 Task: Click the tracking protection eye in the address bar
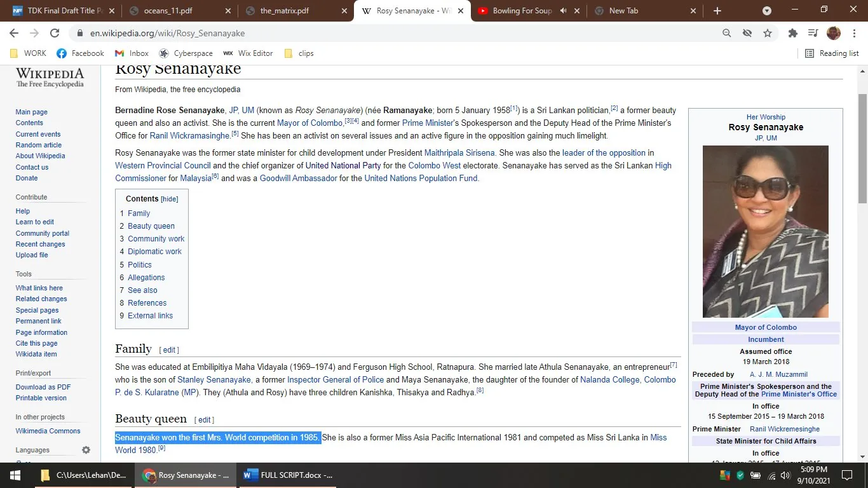(747, 33)
